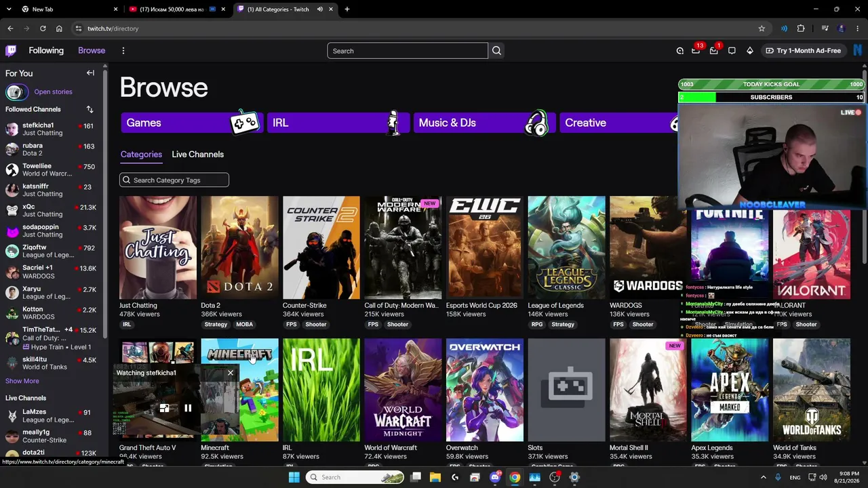
Task: Expand the mini player to full view
Action: click(x=164, y=408)
